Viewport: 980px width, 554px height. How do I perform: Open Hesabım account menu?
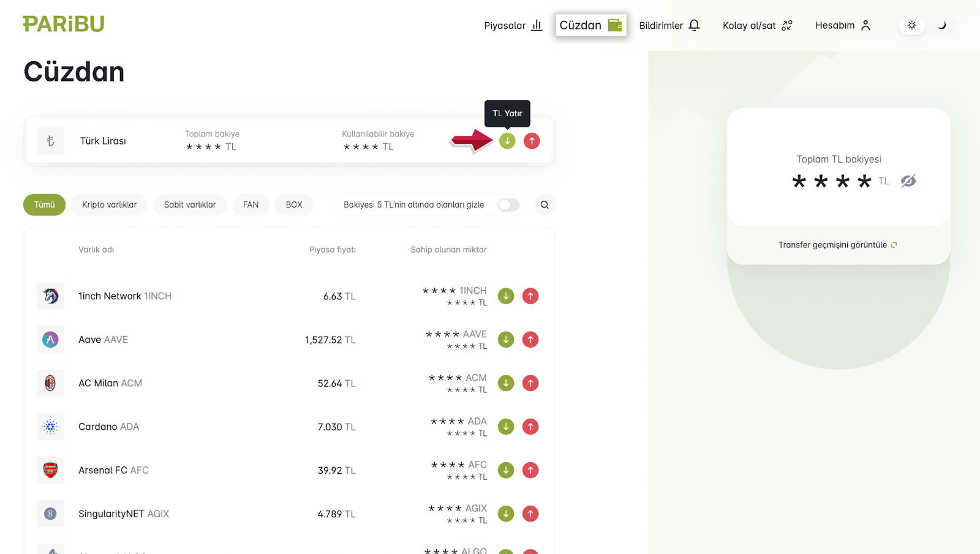(x=843, y=25)
